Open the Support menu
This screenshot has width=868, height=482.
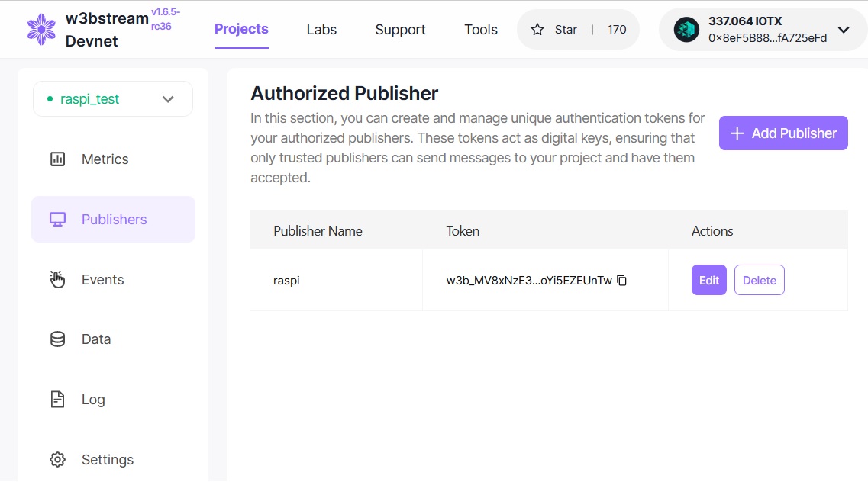coord(400,30)
